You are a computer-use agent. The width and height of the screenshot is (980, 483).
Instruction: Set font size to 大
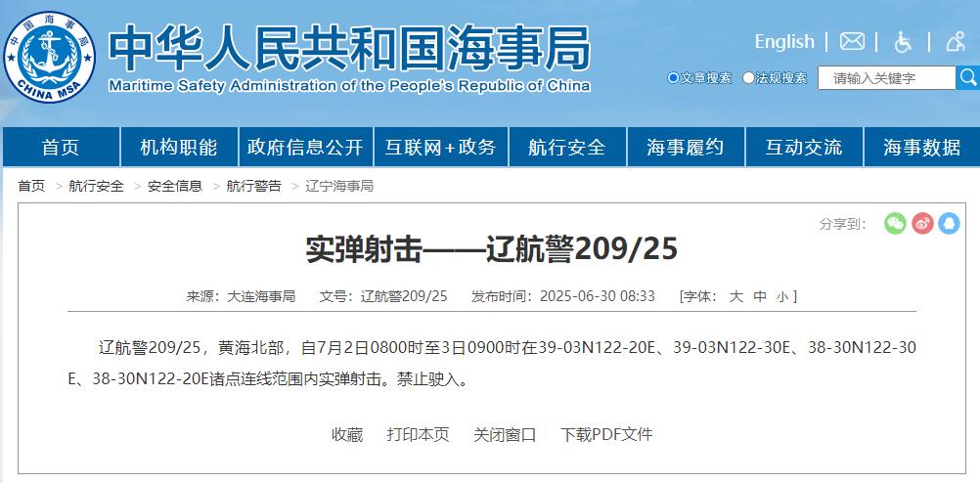click(x=735, y=296)
